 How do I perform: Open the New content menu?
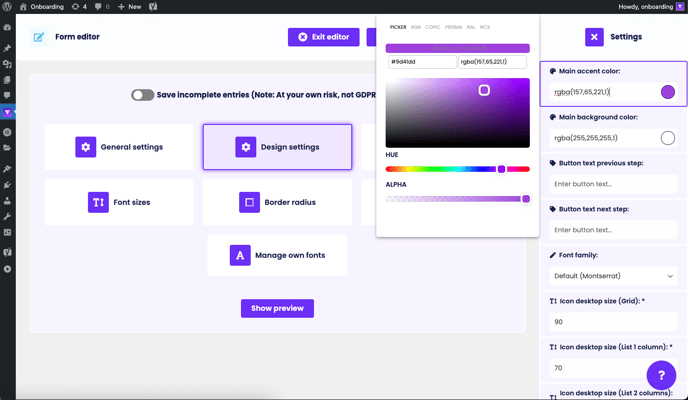tap(129, 7)
